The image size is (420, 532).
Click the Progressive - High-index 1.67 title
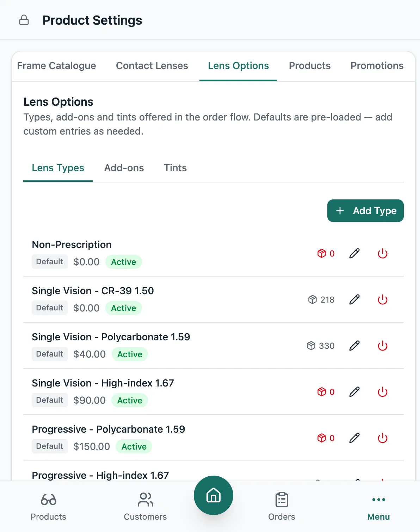(x=100, y=475)
